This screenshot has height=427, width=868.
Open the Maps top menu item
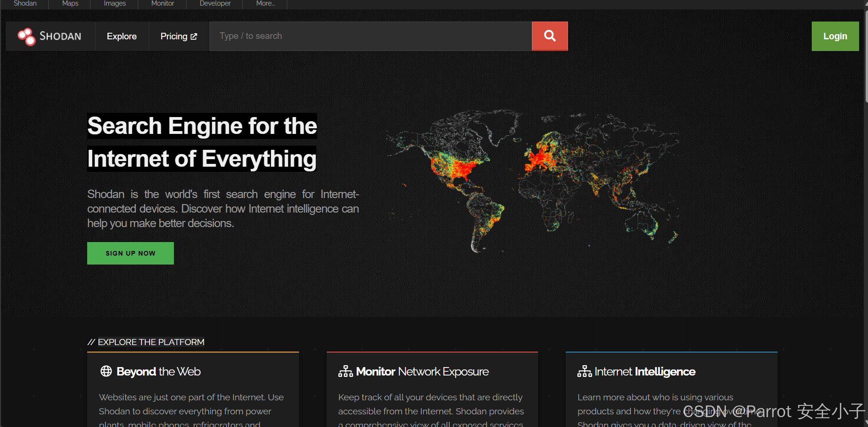pyautogui.click(x=70, y=3)
